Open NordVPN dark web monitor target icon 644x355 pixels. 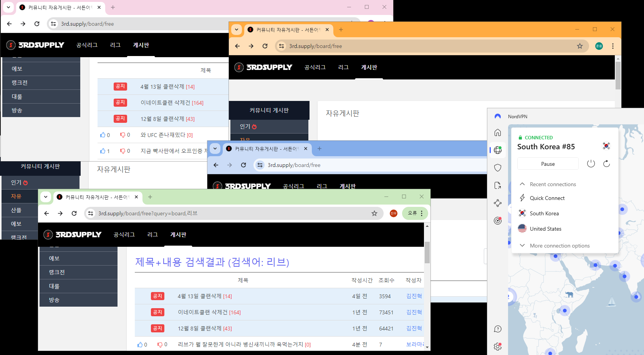(498, 221)
